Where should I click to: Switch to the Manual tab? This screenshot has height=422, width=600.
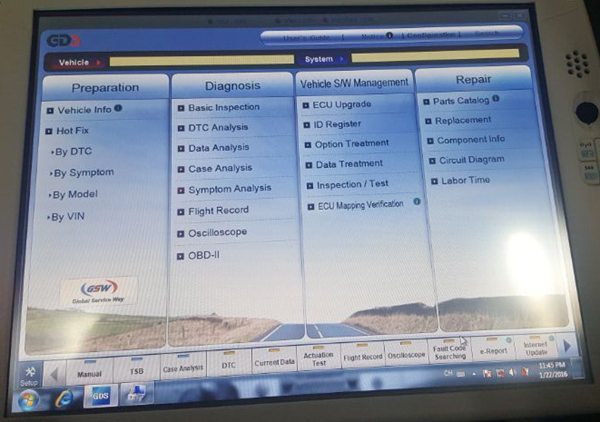pyautogui.click(x=90, y=371)
